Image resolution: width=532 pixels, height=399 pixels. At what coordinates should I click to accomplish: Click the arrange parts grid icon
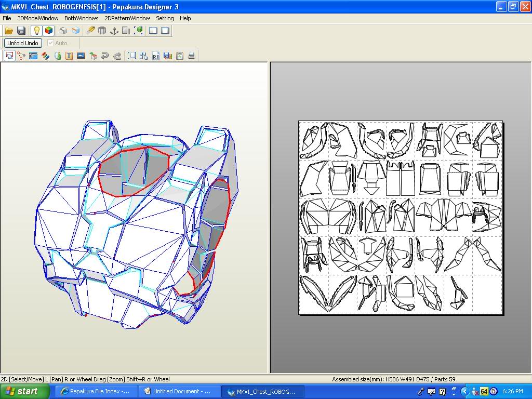click(143, 56)
